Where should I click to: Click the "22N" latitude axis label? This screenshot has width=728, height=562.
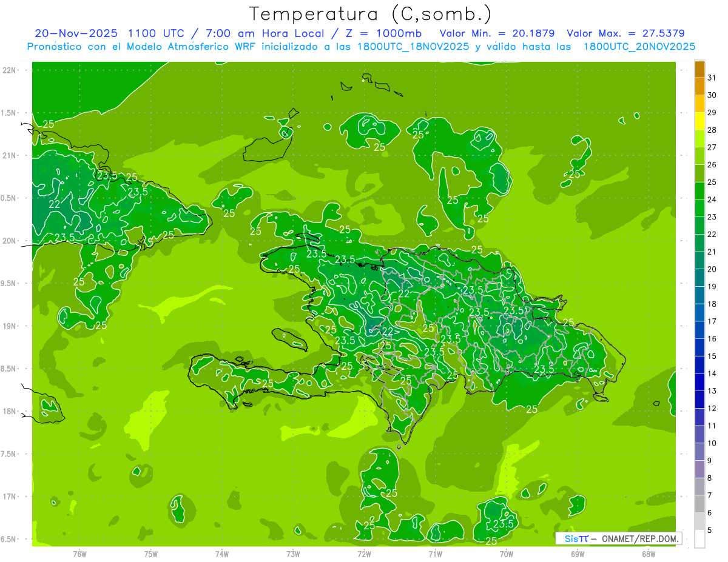pos(10,70)
